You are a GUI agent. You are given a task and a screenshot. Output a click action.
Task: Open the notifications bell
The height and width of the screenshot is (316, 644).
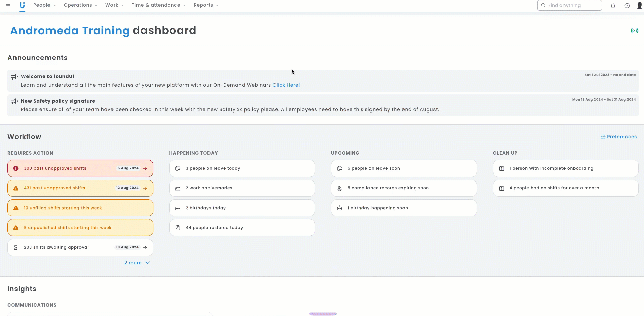(x=613, y=6)
